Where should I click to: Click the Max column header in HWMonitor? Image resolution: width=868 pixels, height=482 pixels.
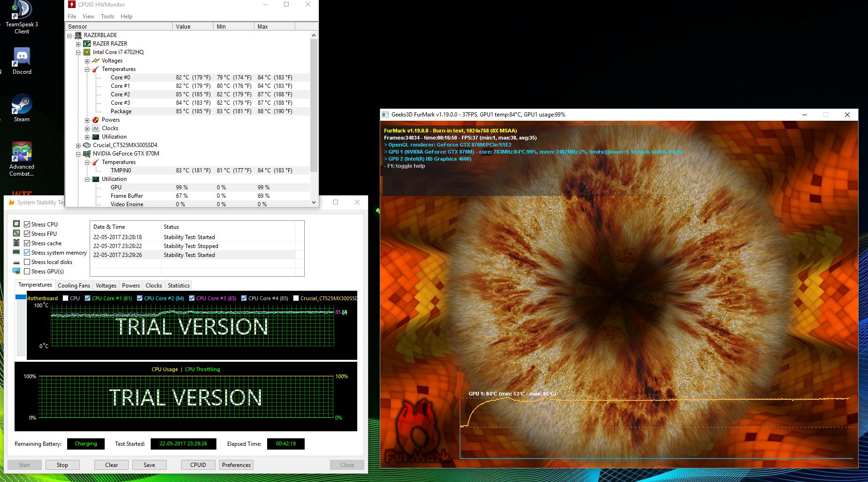[x=275, y=27]
